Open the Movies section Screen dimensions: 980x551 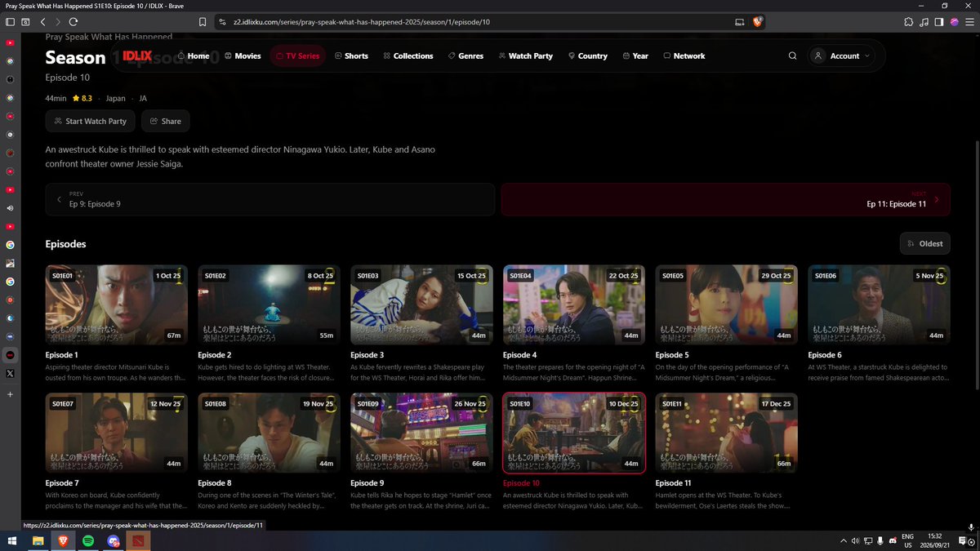click(x=243, y=56)
